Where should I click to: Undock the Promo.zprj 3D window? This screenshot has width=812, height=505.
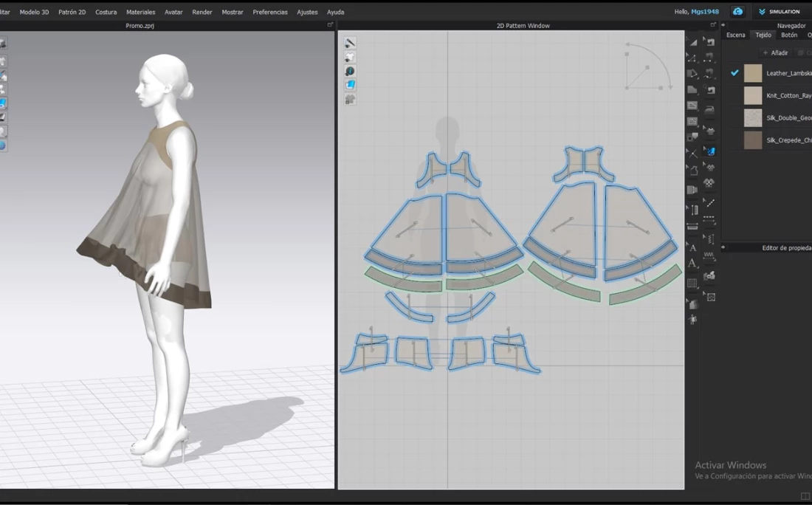[x=330, y=25]
